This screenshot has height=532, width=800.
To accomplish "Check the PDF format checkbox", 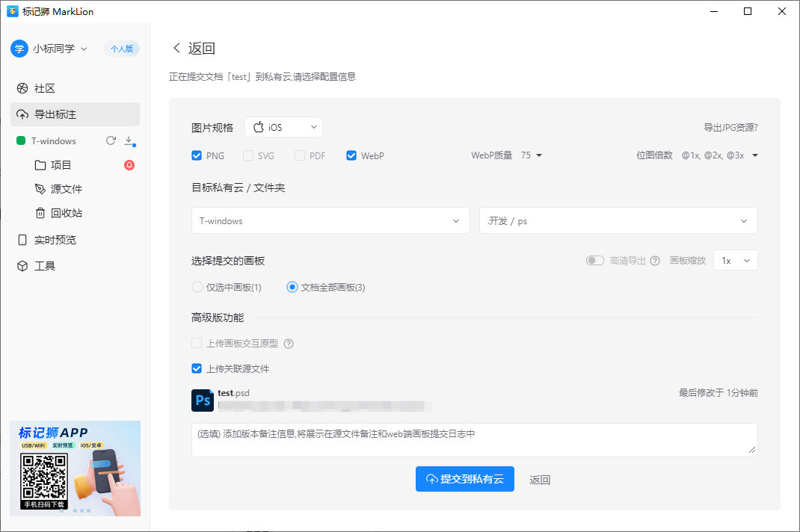I will click(x=300, y=155).
